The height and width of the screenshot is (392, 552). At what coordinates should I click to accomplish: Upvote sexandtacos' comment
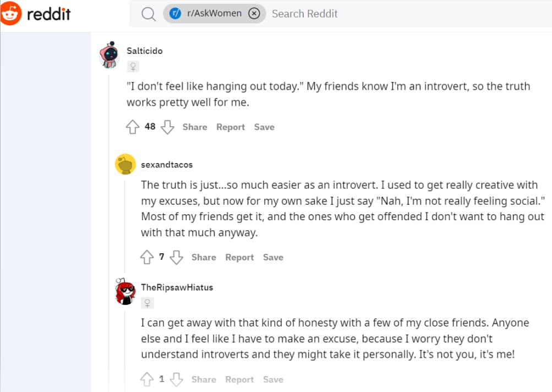(x=146, y=257)
